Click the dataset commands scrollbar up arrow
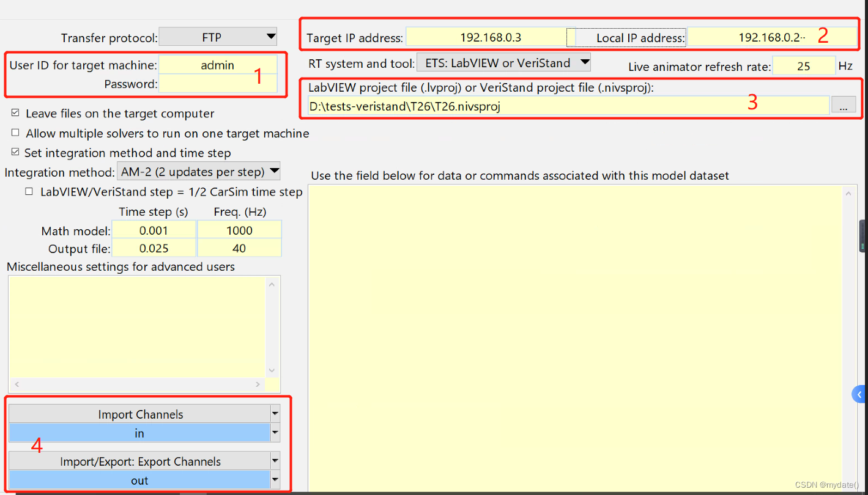 point(848,194)
